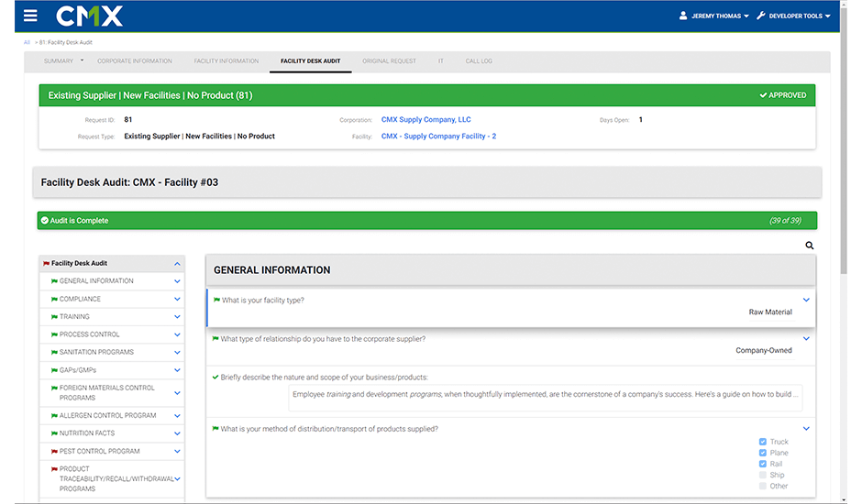The height and width of the screenshot is (504, 862).
Task: Click the Approved checkmark icon
Action: pyautogui.click(x=763, y=95)
